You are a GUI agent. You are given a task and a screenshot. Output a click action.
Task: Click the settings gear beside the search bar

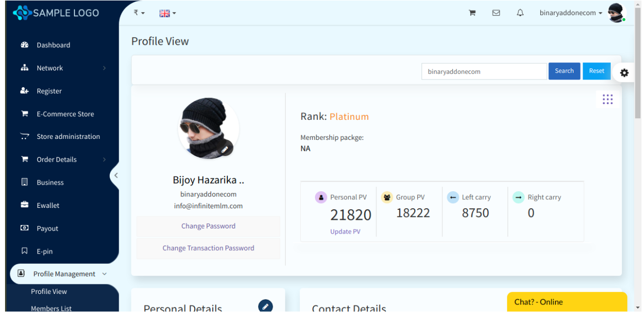click(624, 72)
